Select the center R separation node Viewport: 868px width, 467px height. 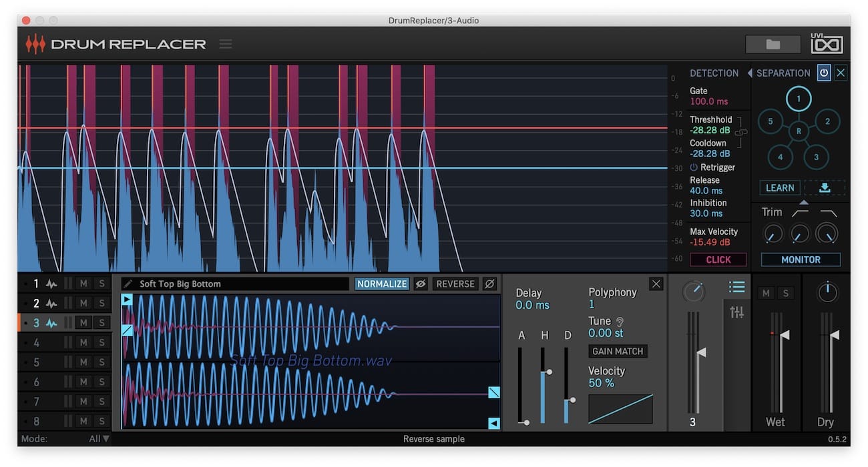click(x=799, y=131)
